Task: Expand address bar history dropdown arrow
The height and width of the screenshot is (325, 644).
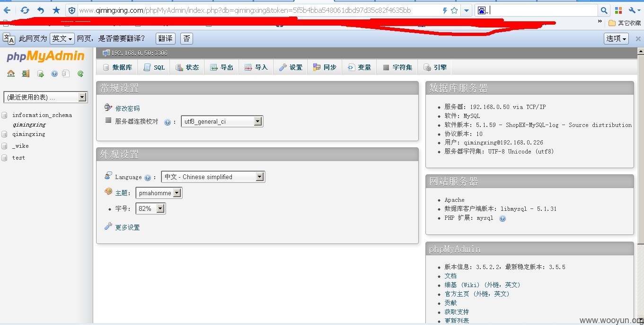Action: click(x=467, y=10)
